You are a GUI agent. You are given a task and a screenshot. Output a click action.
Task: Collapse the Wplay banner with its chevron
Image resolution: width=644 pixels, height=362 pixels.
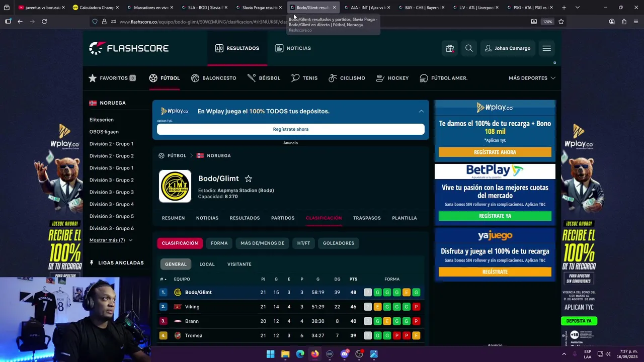(421, 111)
